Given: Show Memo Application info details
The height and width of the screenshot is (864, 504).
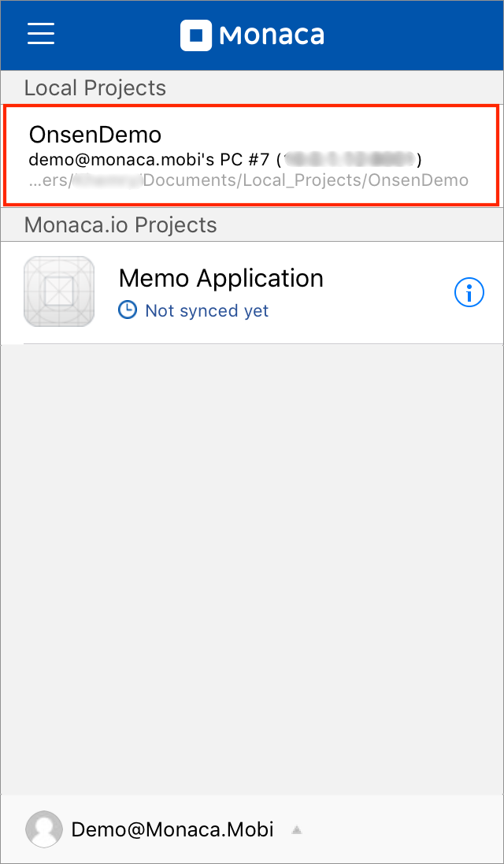Looking at the screenshot, I should coord(469,292).
